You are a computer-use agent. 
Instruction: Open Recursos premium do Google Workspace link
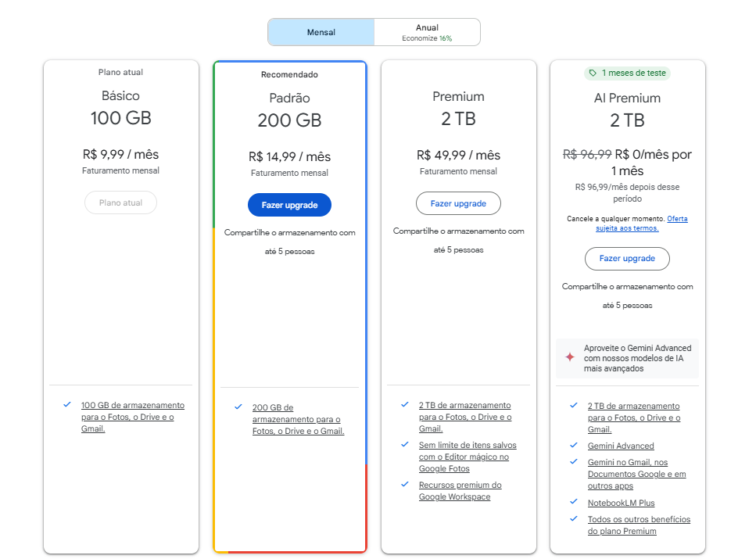click(x=460, y=490)
